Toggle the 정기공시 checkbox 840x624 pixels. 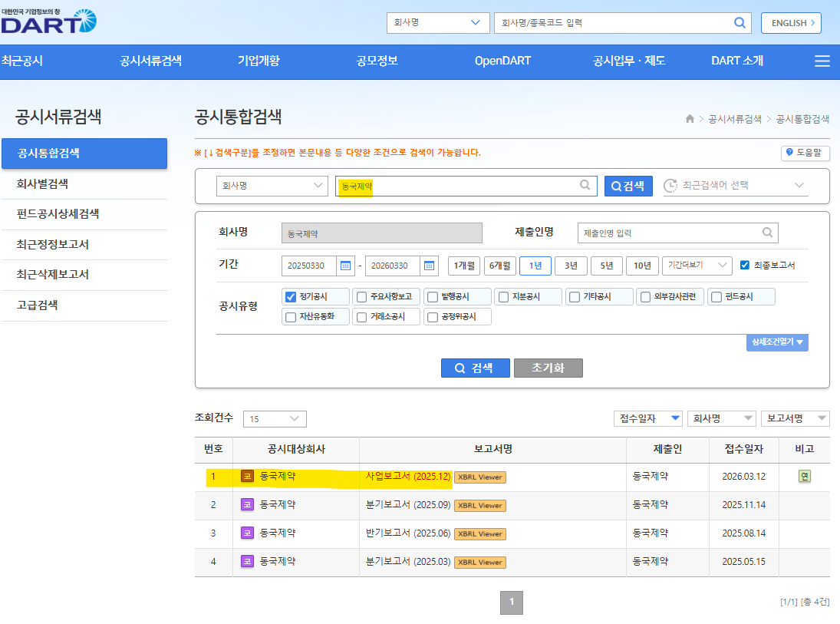click(x=291, y=296)
